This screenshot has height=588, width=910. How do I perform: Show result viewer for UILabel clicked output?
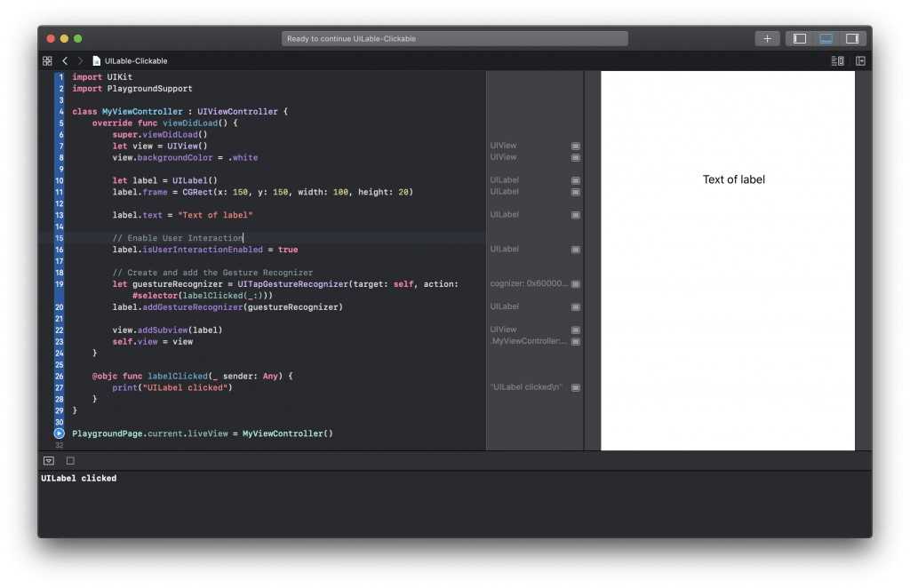coord(575,386)
